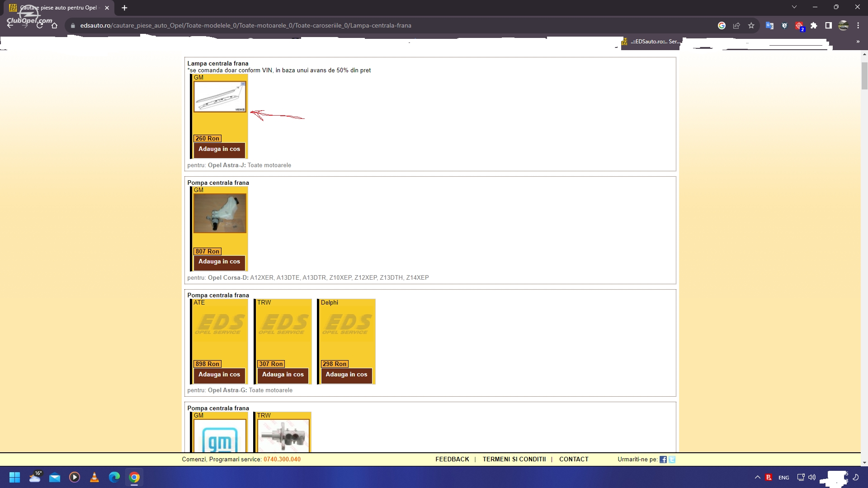868x488 pixels.
Task: Open the Google Translate extension icon
Action: [x=769, y=26]
